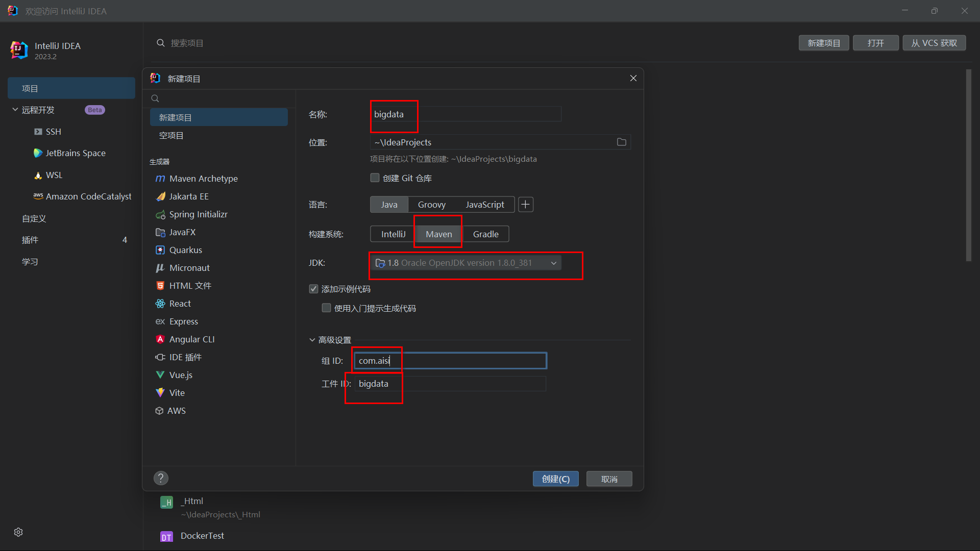980x551 pixels.
Task: Open the JDK version dropdown
Action: pyautogui.click(x=553, y=263)
